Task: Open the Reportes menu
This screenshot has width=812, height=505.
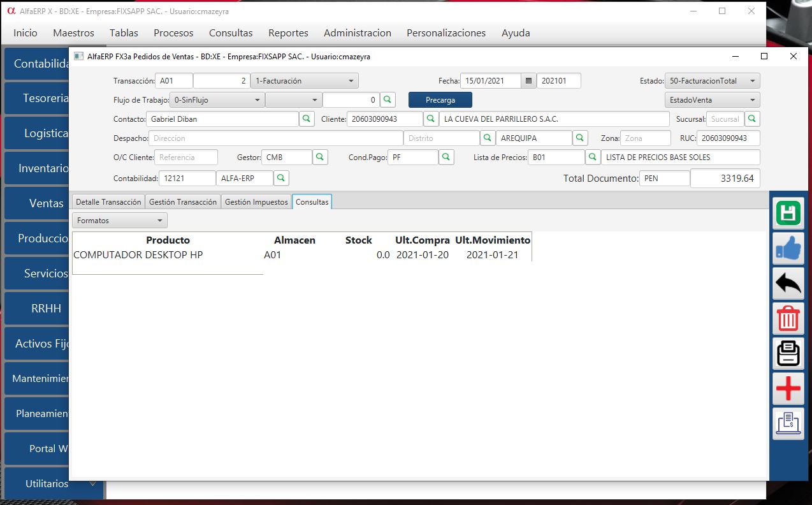Action: (288, 33)
